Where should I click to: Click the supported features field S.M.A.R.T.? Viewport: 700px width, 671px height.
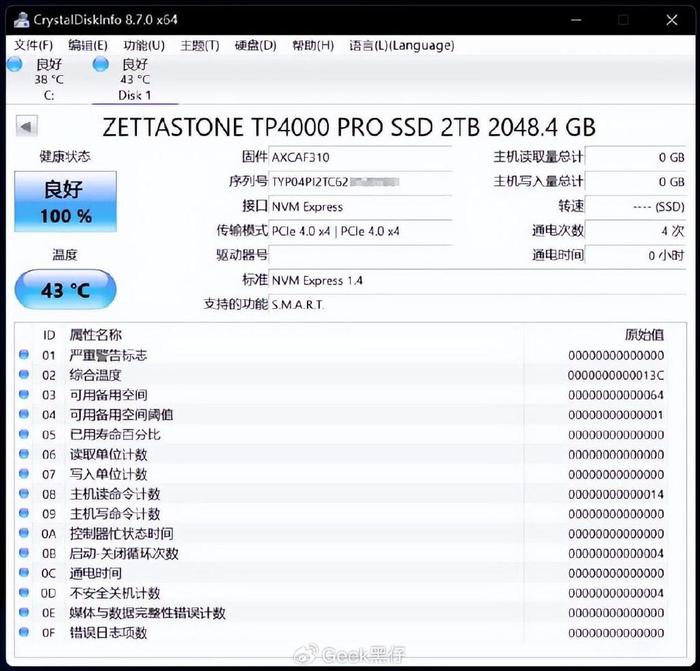click(477, 305)
